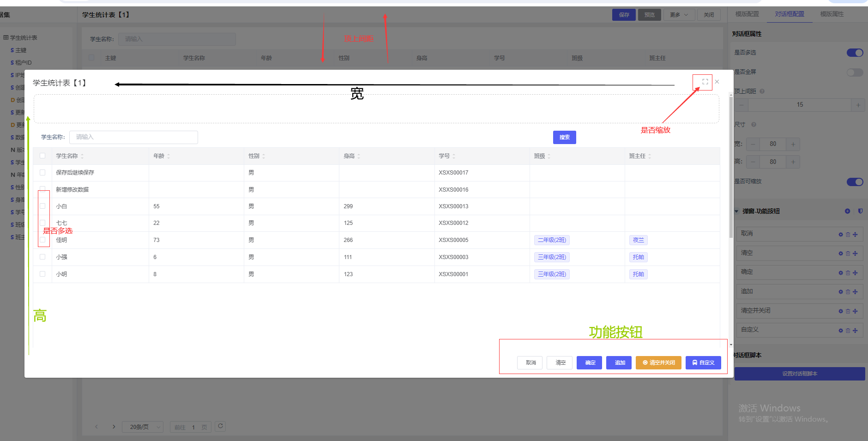Open the 20条/页 page size dropdown

[x=143, y=427]
